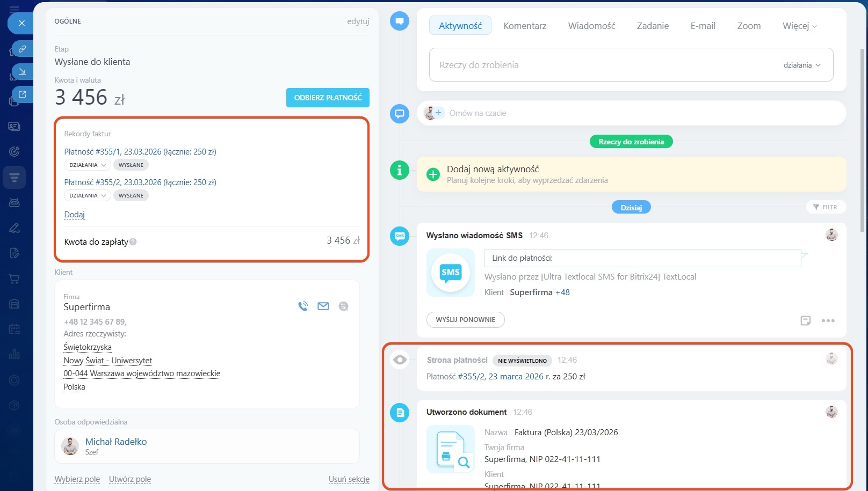Switch to the Zadanie tab
Screen dimensions: 868x491
click(653, 26)
